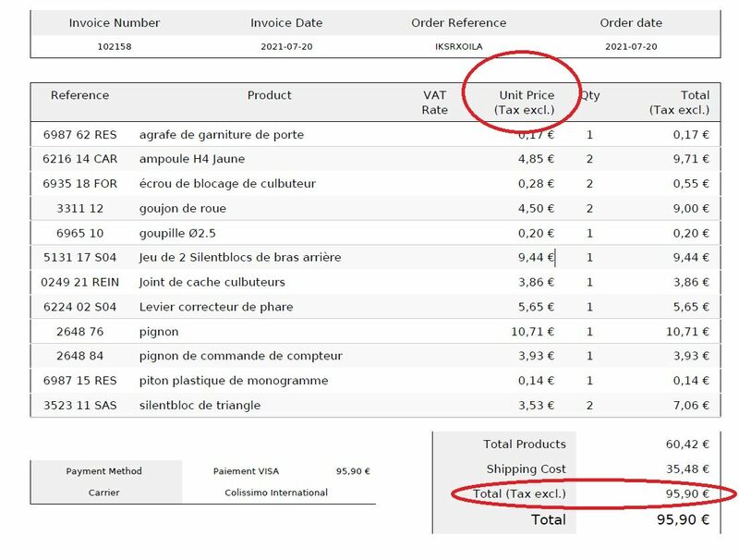This screenshot has height=560, width=739.
Task: Click the Shipping Cost label
Action: coord(526,469)
